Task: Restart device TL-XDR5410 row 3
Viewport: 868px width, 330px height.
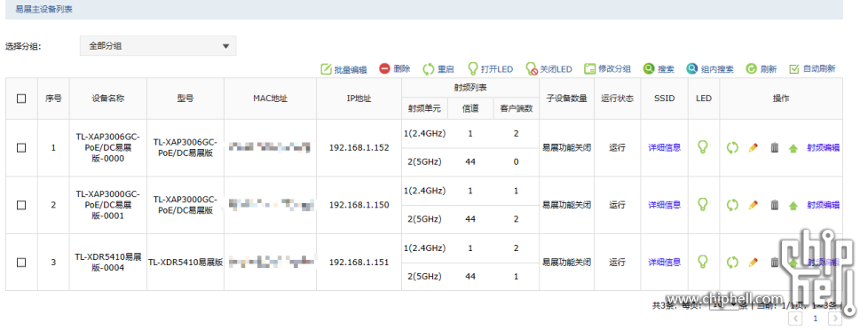Action: pos(732,263)
